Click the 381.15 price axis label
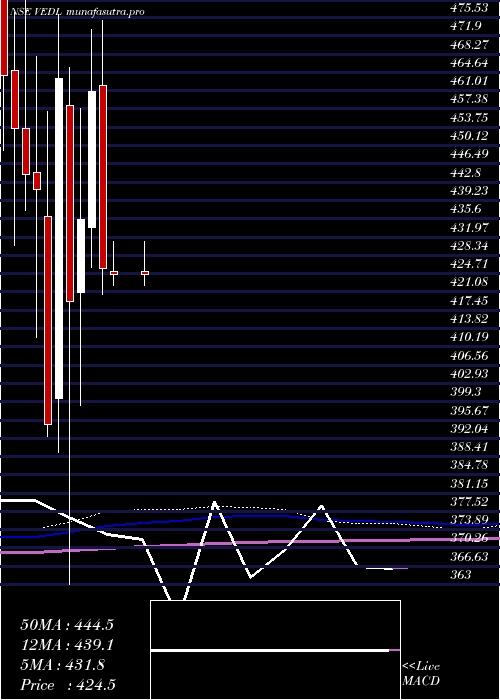 [x=470, y=483]
